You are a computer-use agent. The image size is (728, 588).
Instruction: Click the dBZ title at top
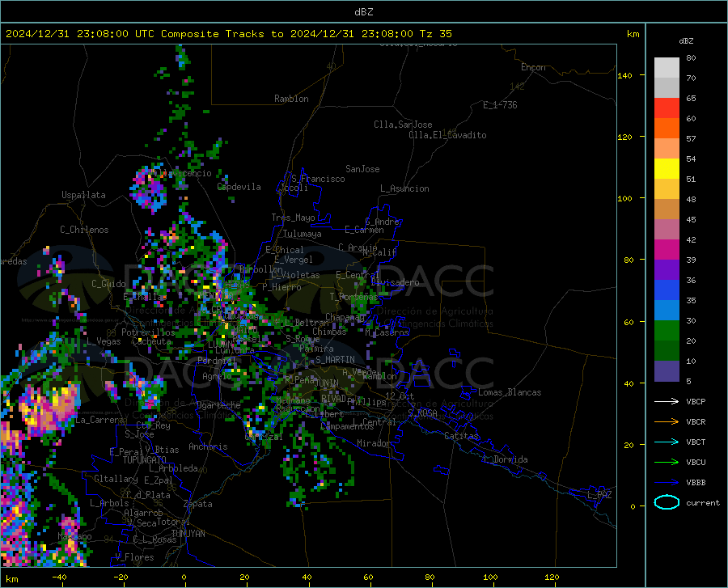(363, 11)
